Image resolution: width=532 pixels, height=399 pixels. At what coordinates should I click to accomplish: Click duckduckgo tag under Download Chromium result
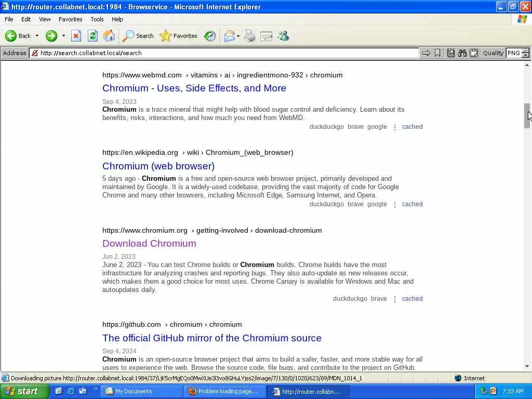(350, 299)
